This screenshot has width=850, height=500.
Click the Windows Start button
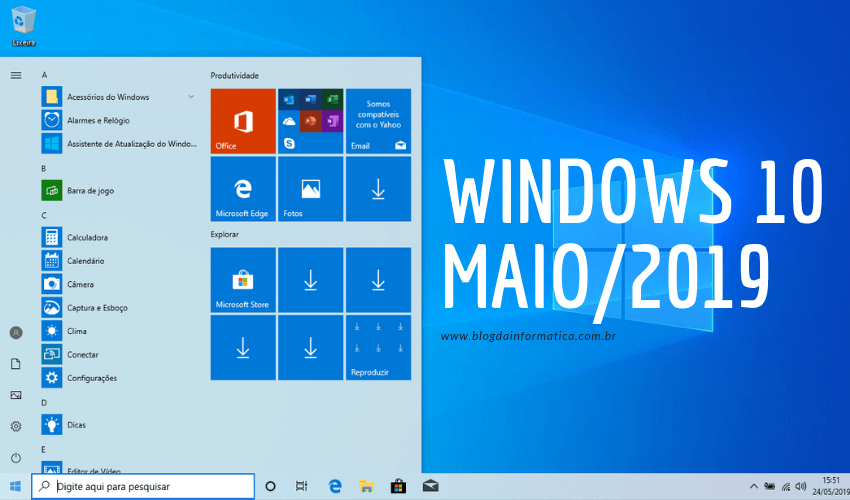click(15, 486)
